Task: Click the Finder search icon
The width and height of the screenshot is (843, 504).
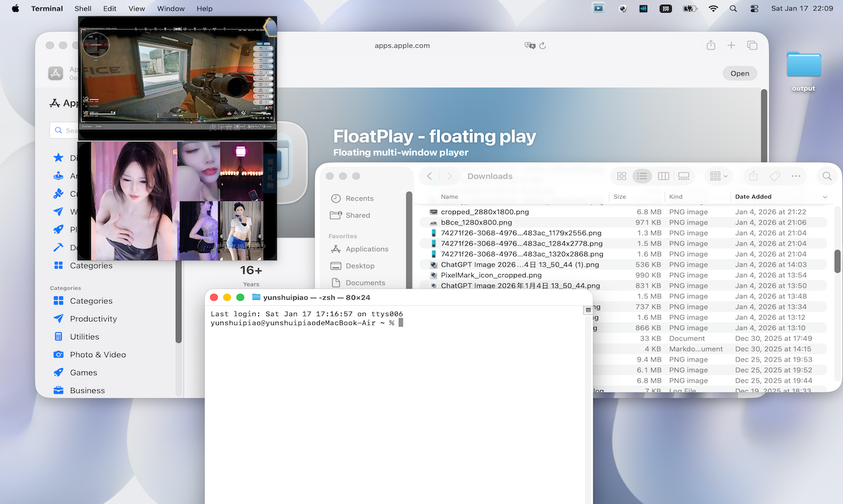Action: 827,176
